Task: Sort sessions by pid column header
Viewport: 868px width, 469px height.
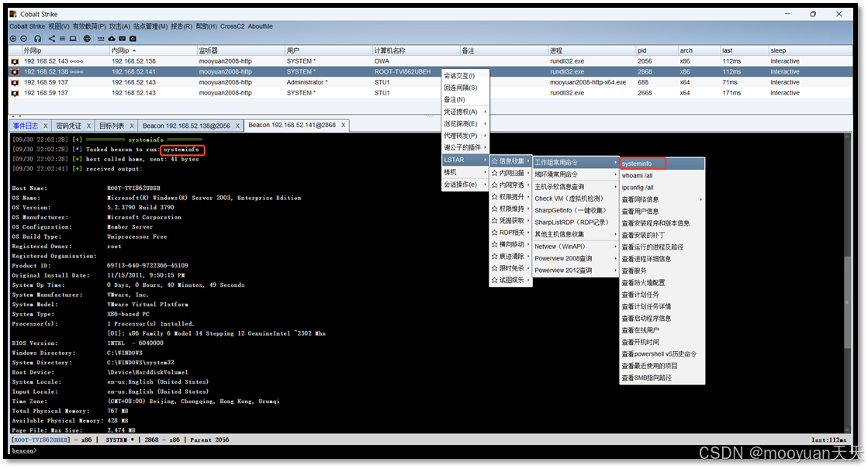Action: pyautogui.click(x=656, y=50)
